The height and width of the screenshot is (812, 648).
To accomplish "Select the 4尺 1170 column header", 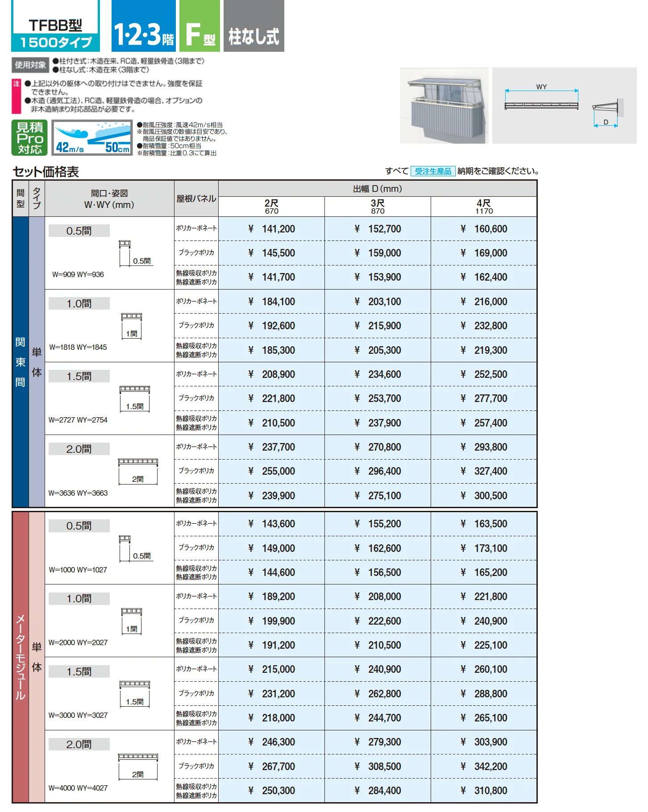I will [484, 207].
